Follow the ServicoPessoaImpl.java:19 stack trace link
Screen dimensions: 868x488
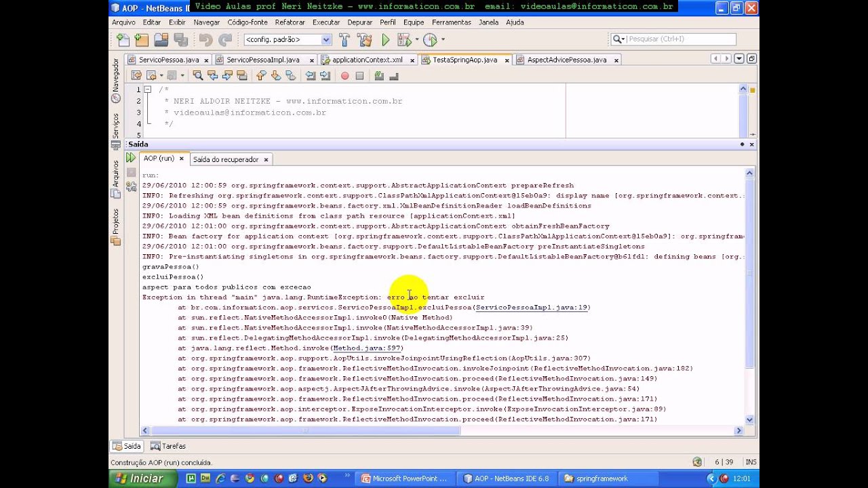pos(532,307)
